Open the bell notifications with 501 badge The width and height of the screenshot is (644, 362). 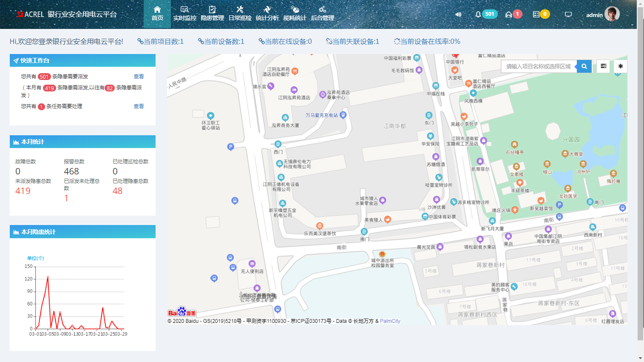[x=478, y=14]
